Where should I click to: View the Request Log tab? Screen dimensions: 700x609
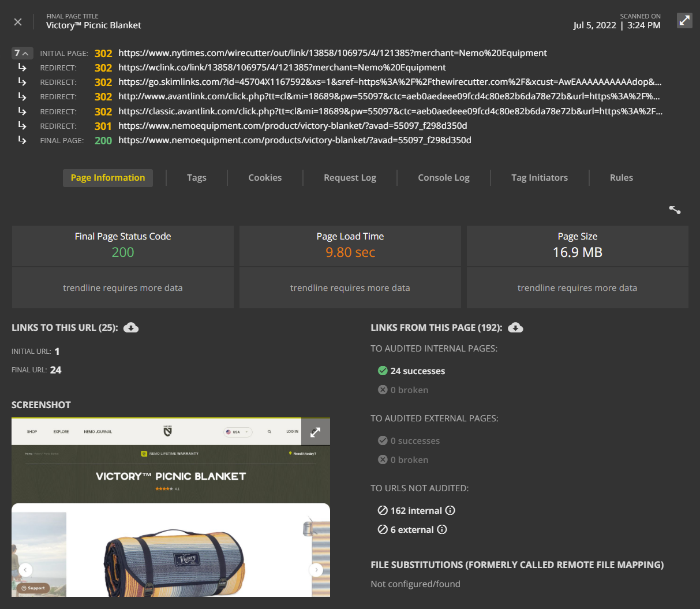pyautogui.click(x=350, y=178)
